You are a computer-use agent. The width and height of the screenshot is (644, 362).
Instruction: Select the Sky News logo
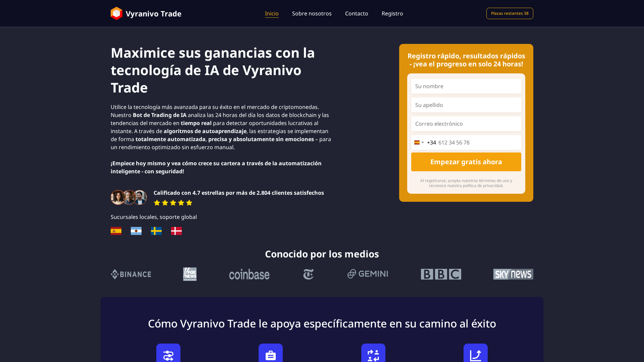(x=513, y=274)
